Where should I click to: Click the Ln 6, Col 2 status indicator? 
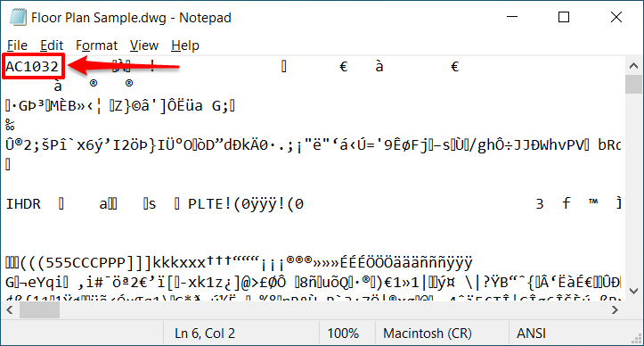tap(205, 333)
